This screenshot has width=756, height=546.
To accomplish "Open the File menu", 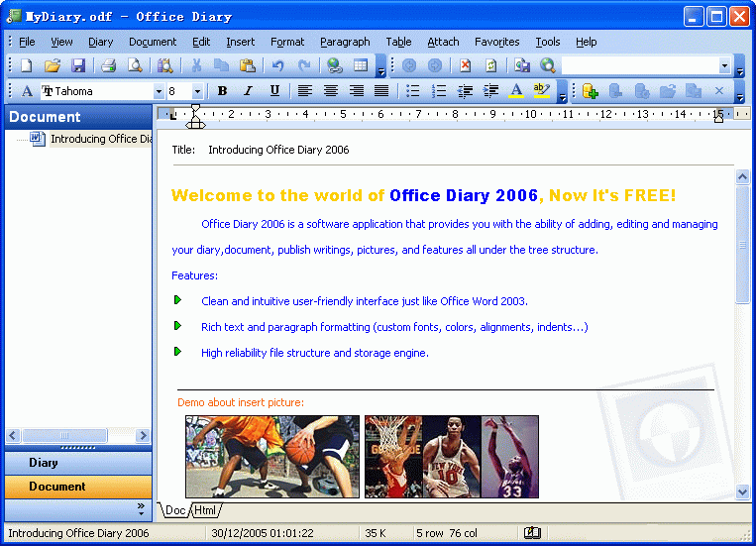I will point(27,42).
